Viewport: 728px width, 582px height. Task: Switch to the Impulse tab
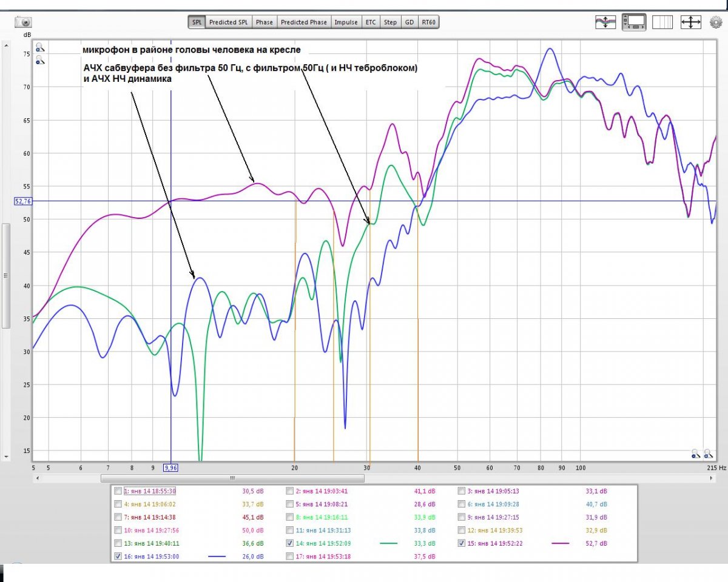click(x=346, y=22)
